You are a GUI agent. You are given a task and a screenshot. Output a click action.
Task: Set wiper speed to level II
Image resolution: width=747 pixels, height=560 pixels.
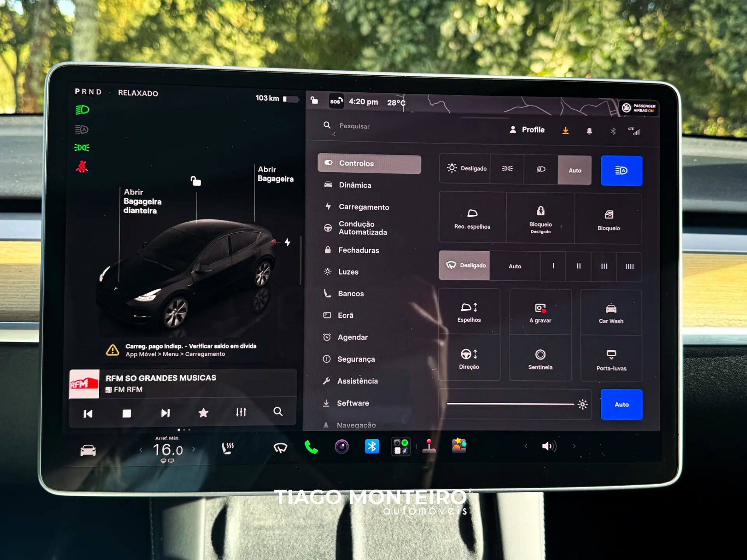coord(579,266)
